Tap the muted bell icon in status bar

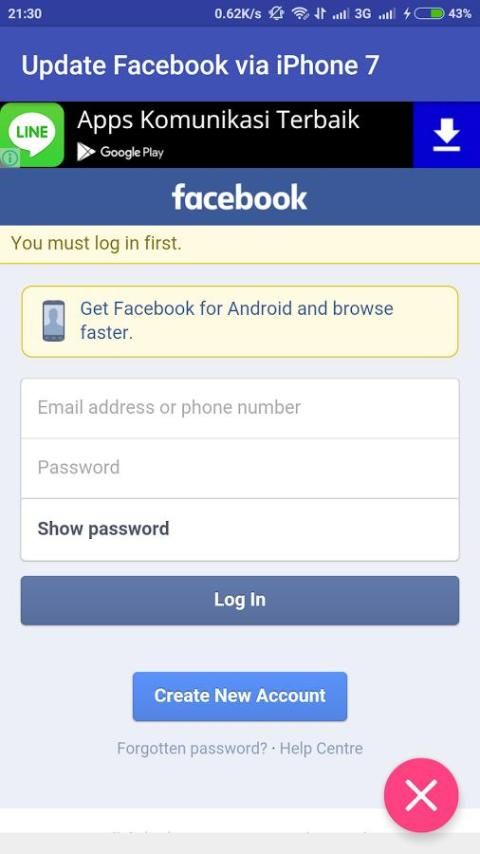tap(276, 14)
